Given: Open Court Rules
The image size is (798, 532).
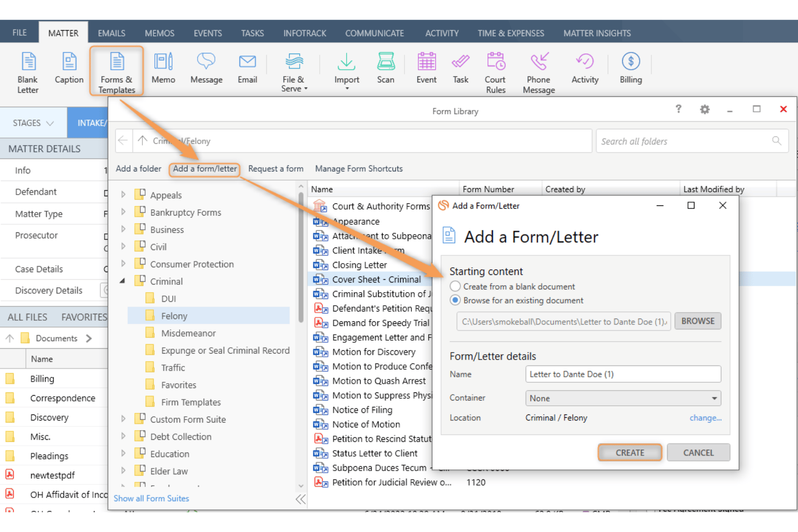Looking at the screenshot, I should pyautogui.click(x=496, y=73).
